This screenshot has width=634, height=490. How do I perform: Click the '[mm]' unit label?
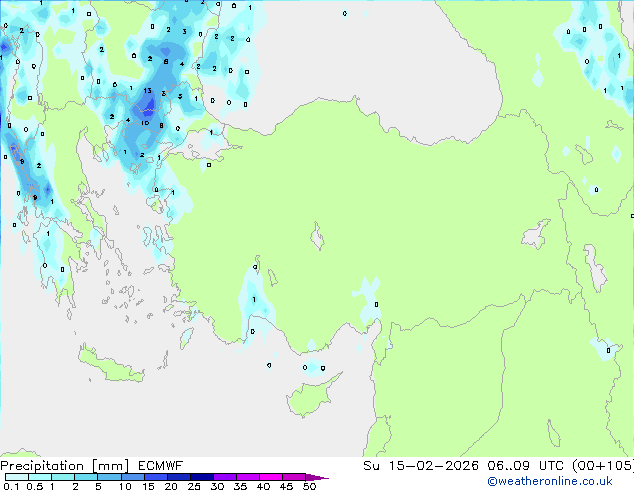(110, 466)
